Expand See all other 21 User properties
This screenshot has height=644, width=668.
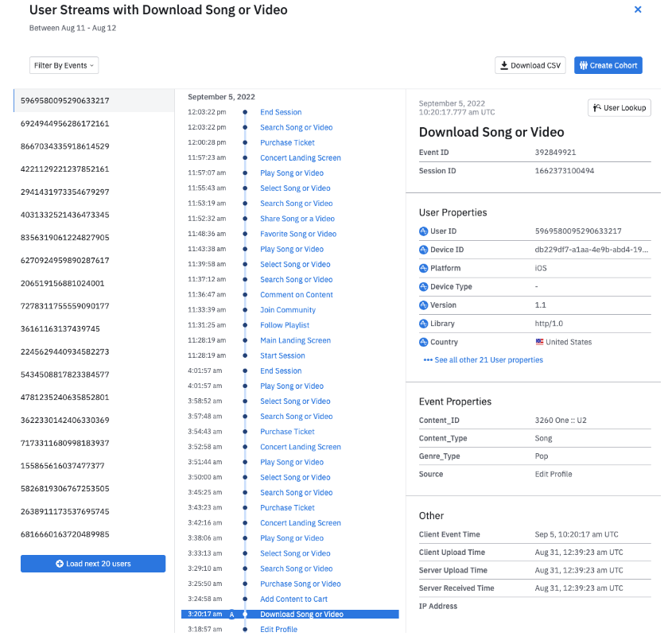(x=484, y=360)
